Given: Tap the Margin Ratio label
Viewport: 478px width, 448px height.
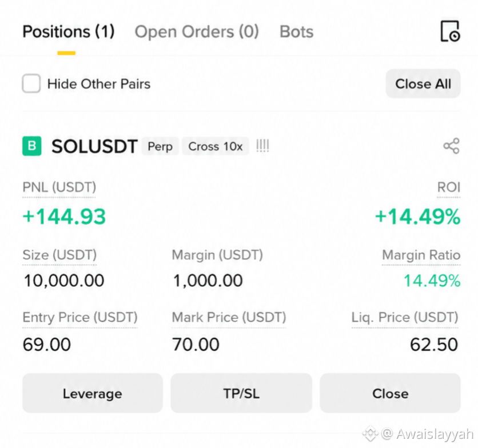Looking at the screenshot, I should [421, 255].
